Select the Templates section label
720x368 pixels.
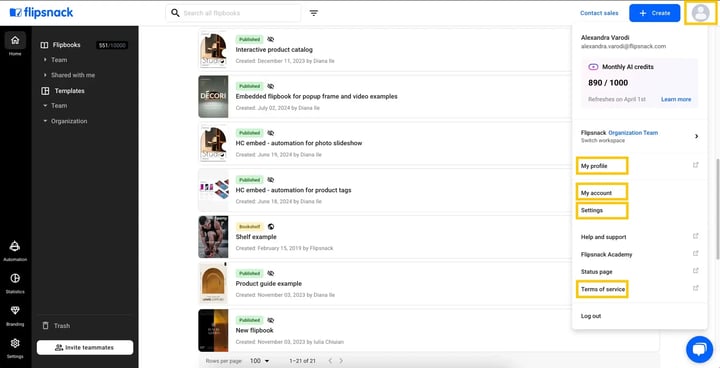(x=69, y=91)
